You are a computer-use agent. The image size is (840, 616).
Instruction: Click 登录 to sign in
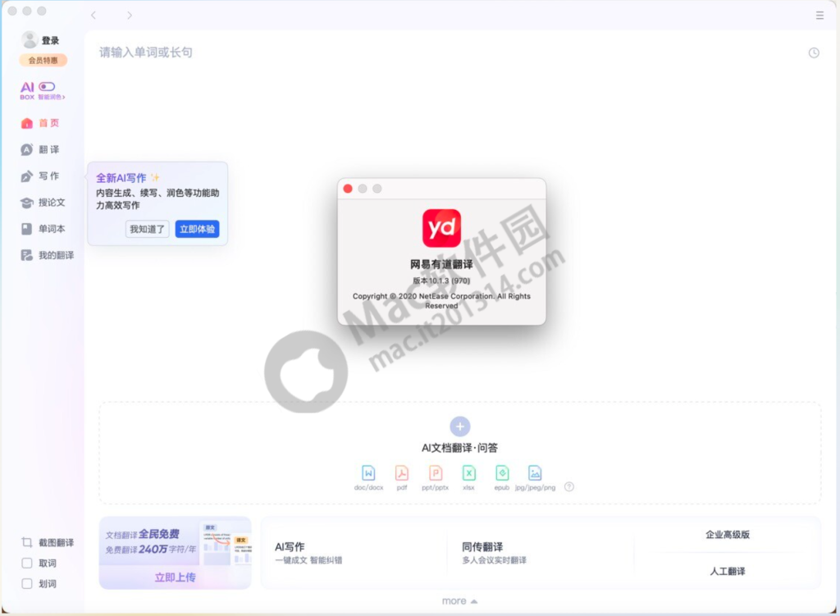tap(50, 41)
